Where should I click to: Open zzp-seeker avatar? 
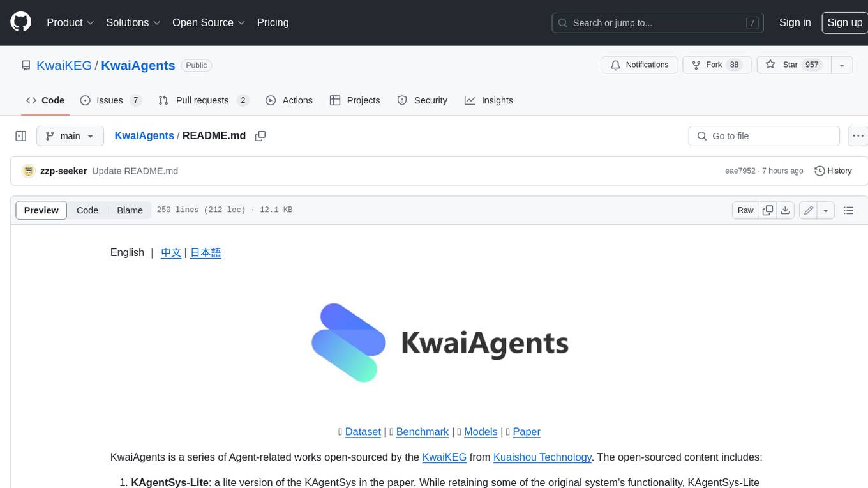pyautogui.click(x=28, y=171)
